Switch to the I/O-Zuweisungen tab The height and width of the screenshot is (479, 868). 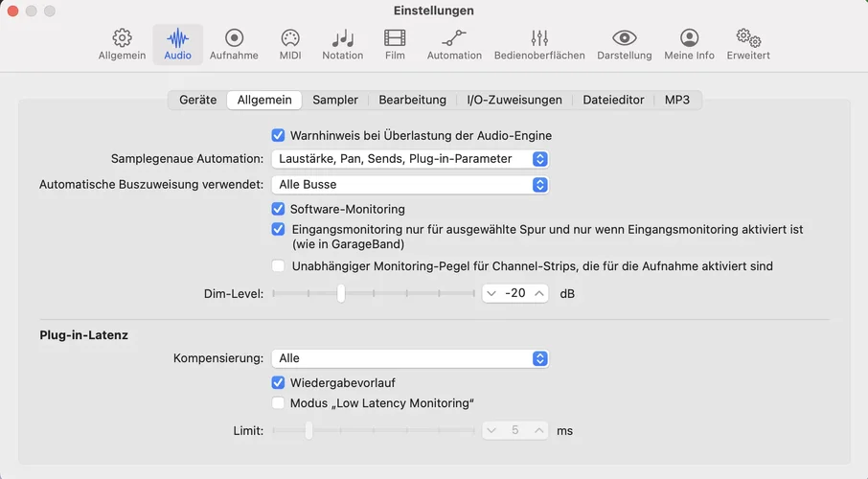pyautogui.click(x=514, y=100)
